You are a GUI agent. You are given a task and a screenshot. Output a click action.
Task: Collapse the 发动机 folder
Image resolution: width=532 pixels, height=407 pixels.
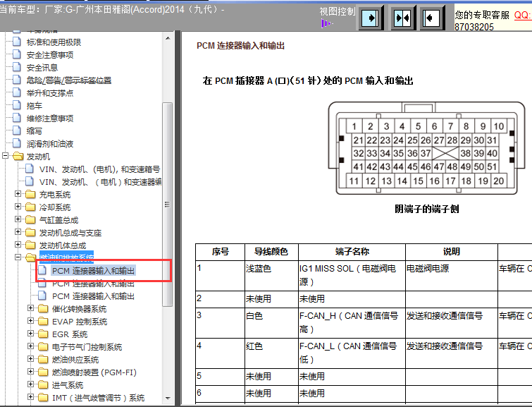pos(6,156)
